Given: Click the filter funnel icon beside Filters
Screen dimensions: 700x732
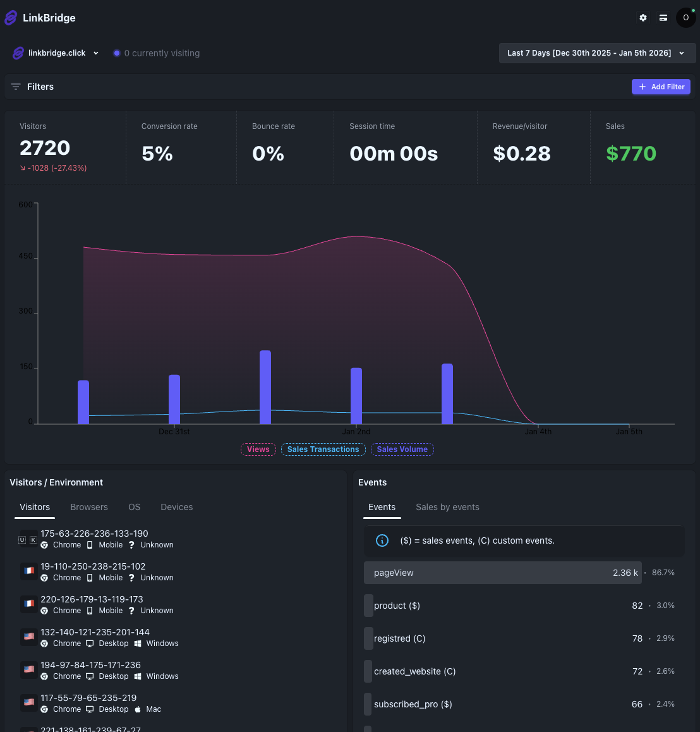Looking at the screenshot, I should [15, 87].
